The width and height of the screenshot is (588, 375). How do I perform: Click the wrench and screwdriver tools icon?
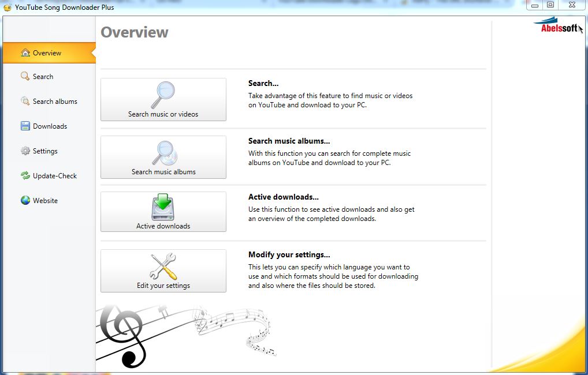click(163, 267)
